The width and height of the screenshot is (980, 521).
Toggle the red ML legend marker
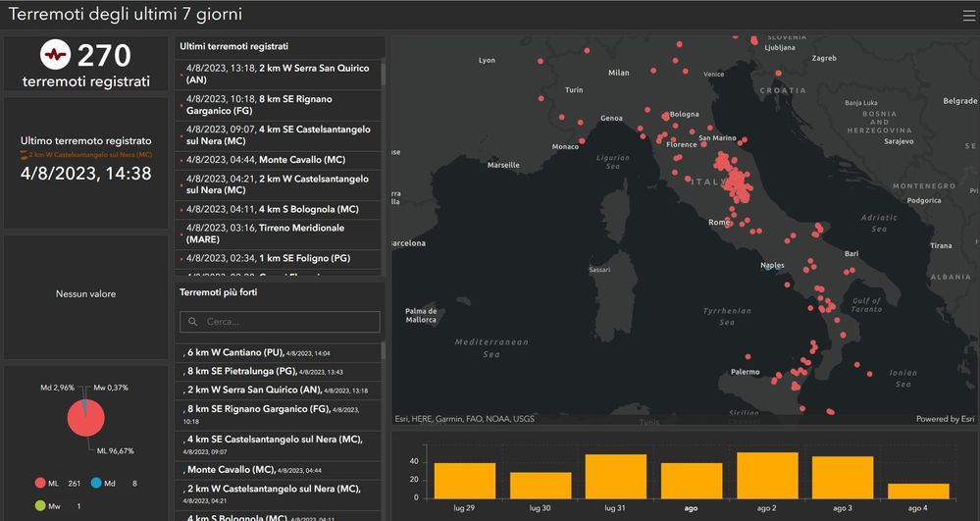[x=40, y=485]
